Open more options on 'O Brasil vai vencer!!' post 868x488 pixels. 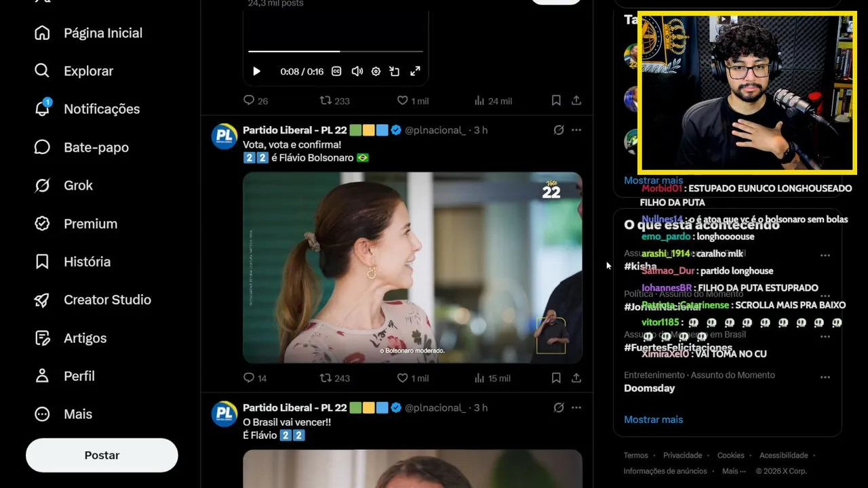(576, 408)
